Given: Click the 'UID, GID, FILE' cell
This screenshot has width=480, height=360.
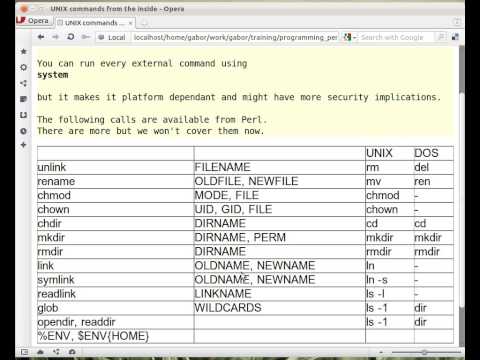Looking at the screenshot, I should 280,210.
